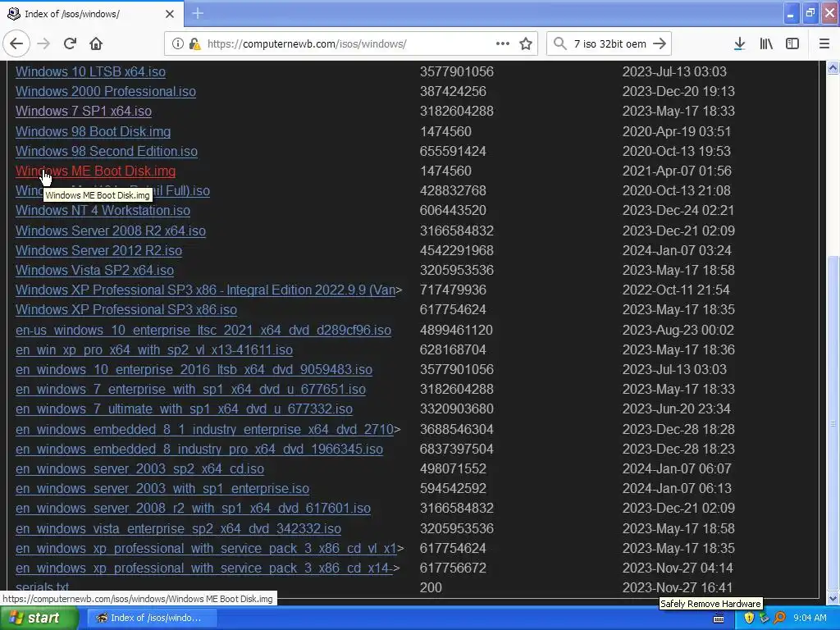
Task: Download en_windows_server_2003_sp2_x64_cd.iso
Action: pos(139,469)
